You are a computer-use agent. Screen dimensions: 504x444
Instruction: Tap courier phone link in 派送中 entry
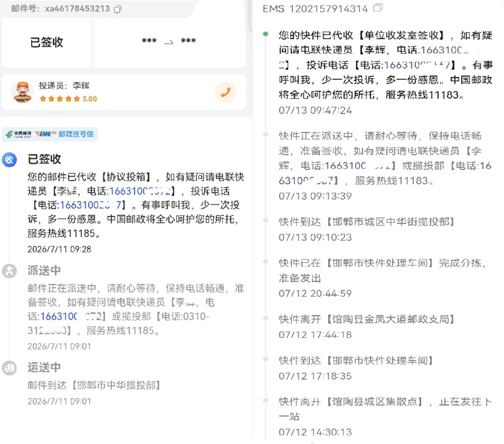[x=71, y=317]
